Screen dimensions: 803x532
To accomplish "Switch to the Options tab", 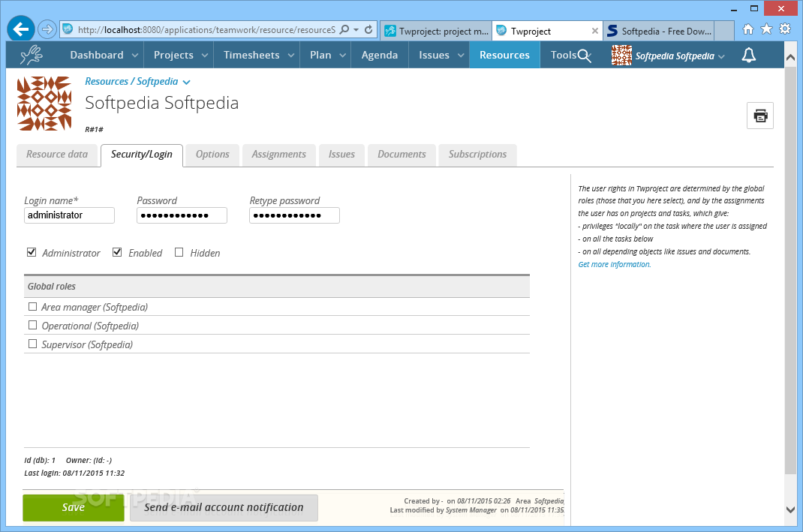I will (212, 155).
